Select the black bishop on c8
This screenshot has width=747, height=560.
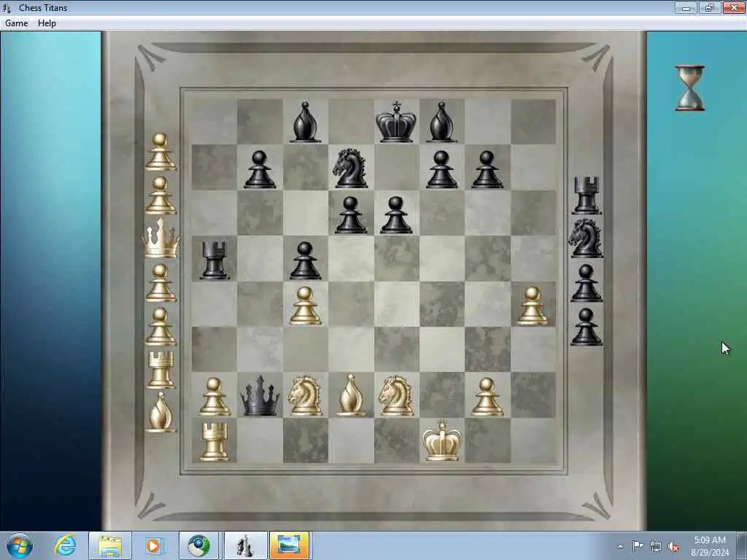[x=305, y=122]
